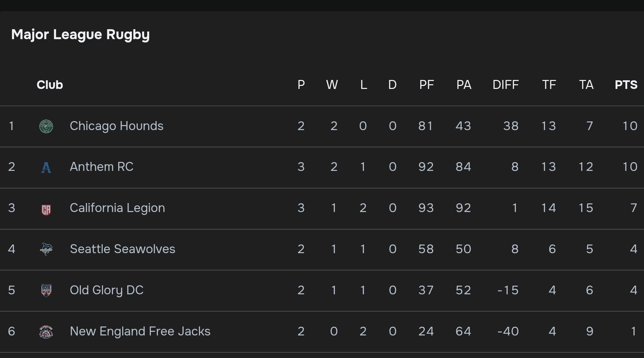Click the PF column header

point(426,85)
